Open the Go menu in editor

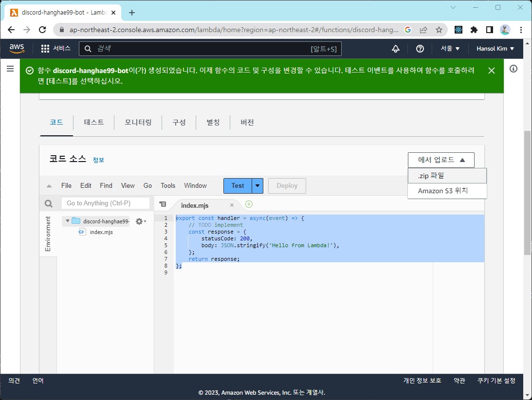(x=147, y=185)
